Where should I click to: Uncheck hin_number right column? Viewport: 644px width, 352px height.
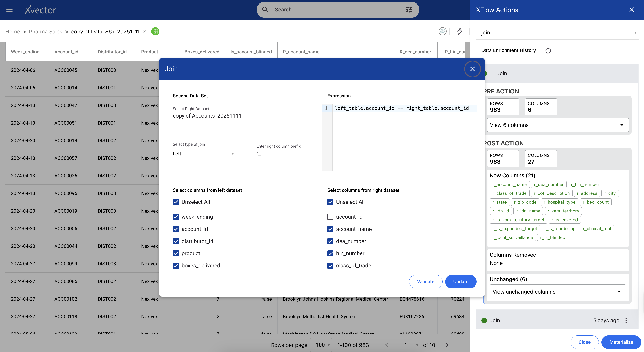tap(330, 253)
